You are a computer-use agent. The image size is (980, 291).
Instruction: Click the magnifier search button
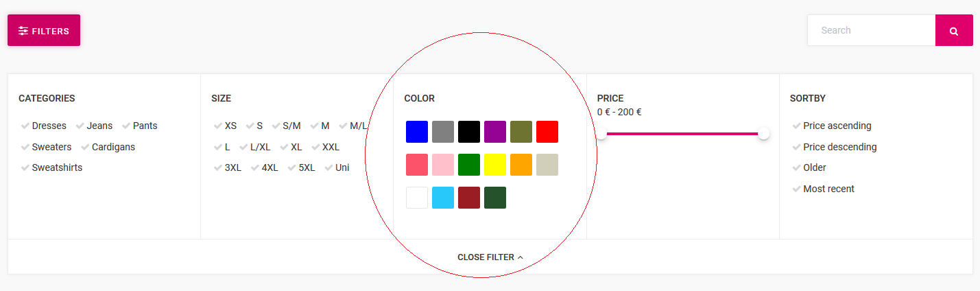pyautogui.click(x=954, y=30)
